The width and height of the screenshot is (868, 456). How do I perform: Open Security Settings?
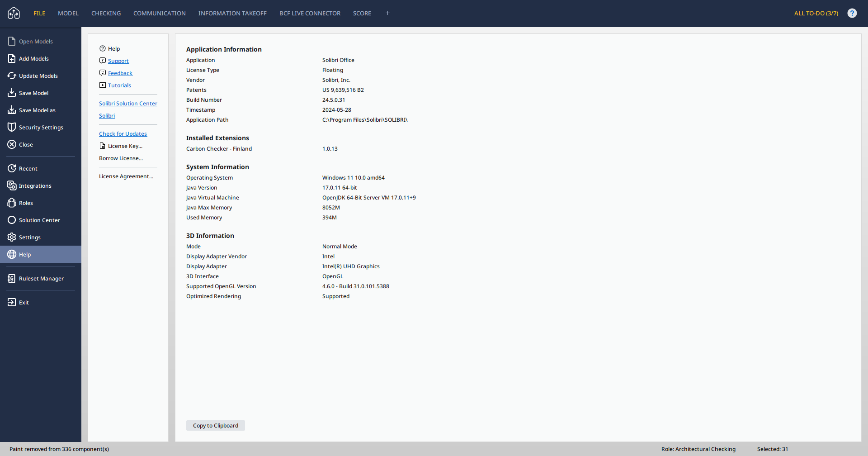[x=11, y=127]
